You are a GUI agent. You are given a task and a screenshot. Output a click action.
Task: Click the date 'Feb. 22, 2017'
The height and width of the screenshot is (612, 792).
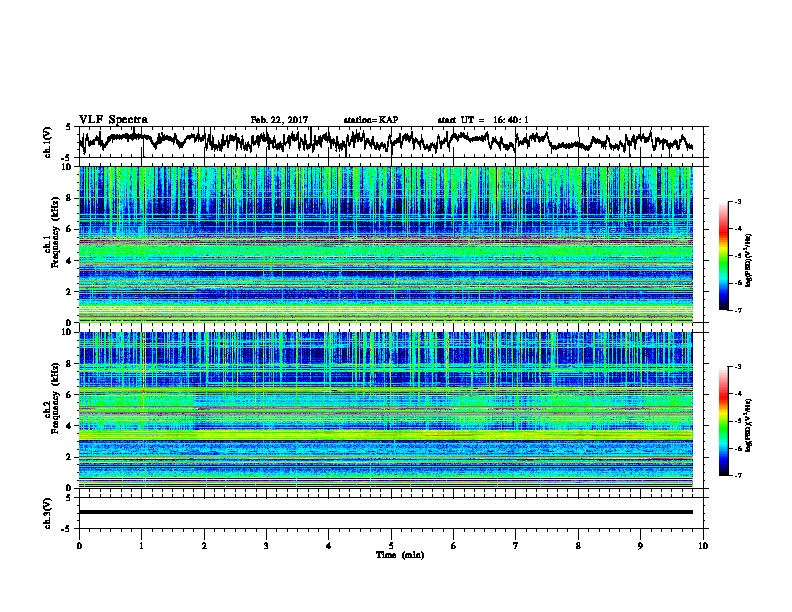pyautogui.click(x=279, y=120)
